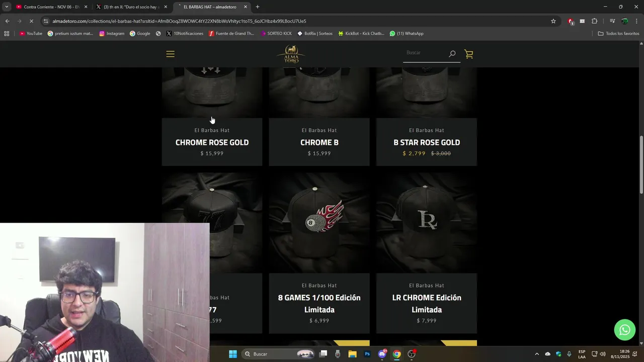Open the Google bookmark
Viewport: 644px width, 362px height.
(140, 34)
